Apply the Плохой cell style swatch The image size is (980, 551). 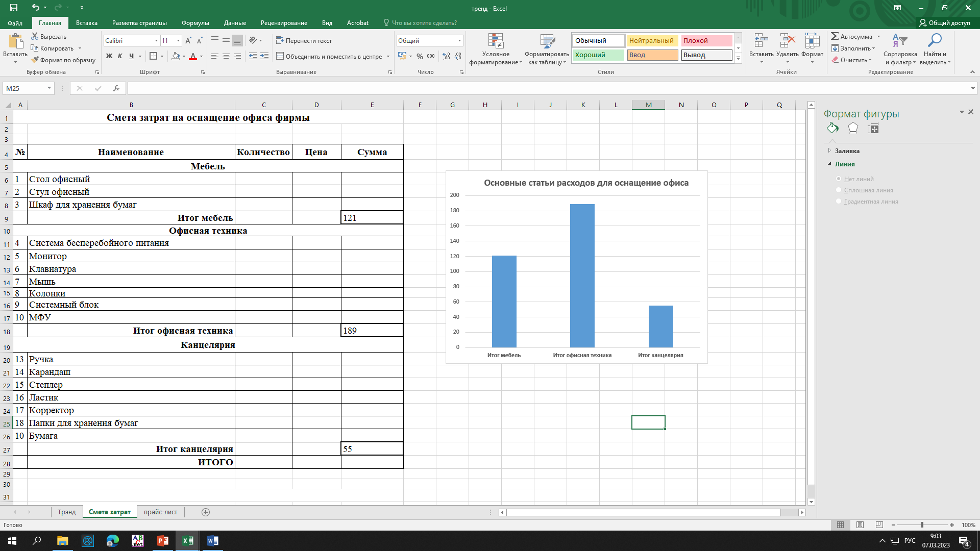[706, 41]
